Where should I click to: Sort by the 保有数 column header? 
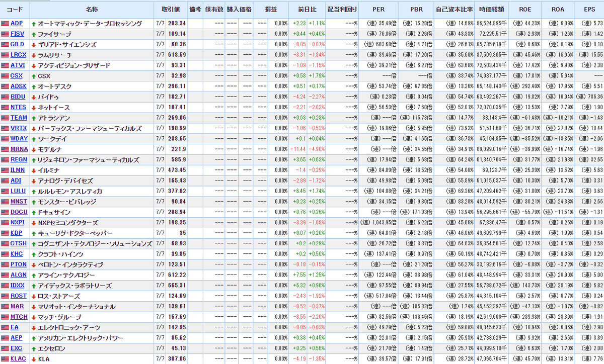point(214,10)
